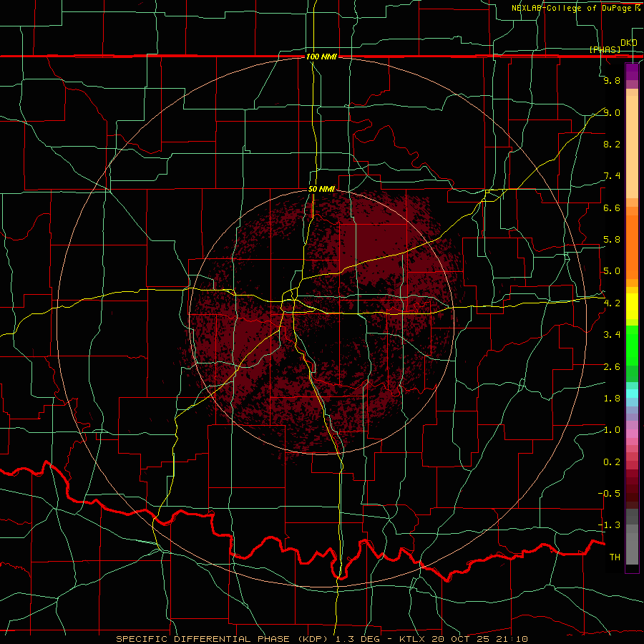The image size is (644, 644).
Task: Click the 7.4 scale value
Action: [x=612, y=176]
